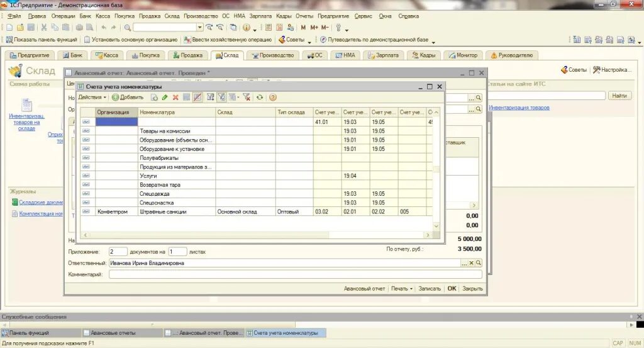Click the Добавить button

(128, 98)
